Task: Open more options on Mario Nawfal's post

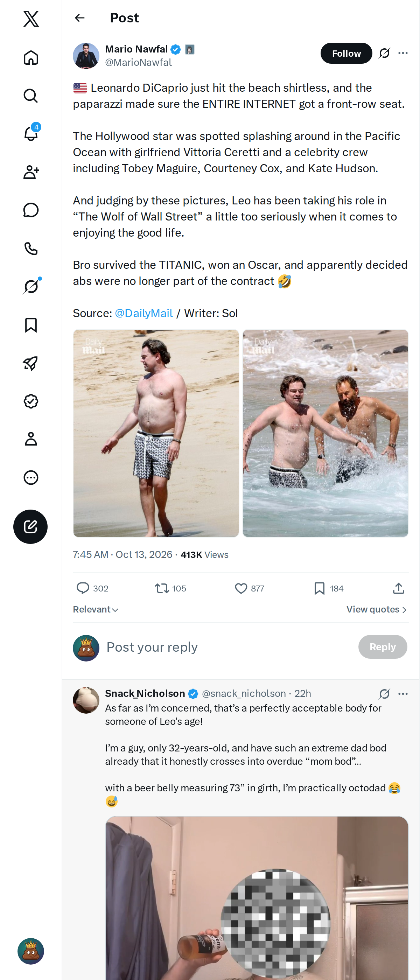Action: pos(403,53)
